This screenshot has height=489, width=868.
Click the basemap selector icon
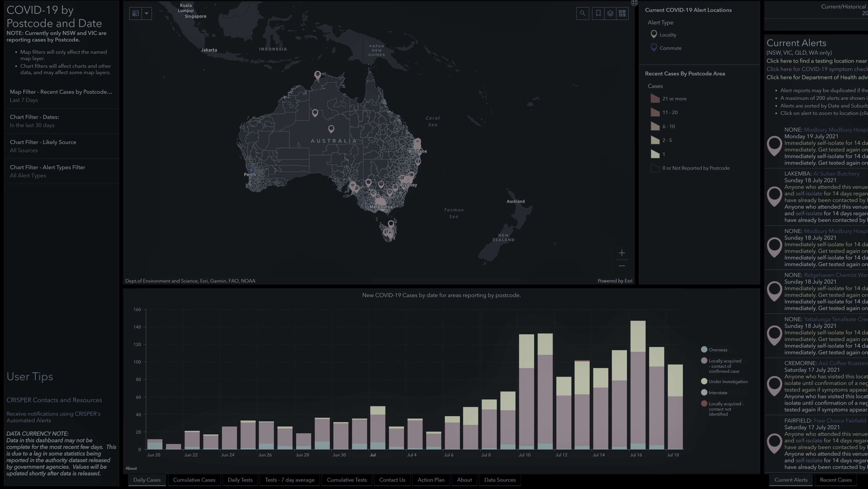pyautogui.click(x=622, y=13)
